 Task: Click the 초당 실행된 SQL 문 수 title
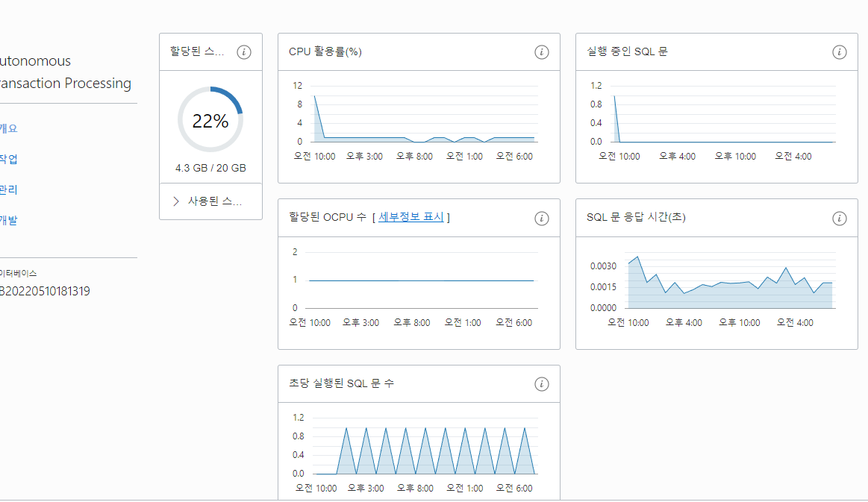(x=342, y=383)
